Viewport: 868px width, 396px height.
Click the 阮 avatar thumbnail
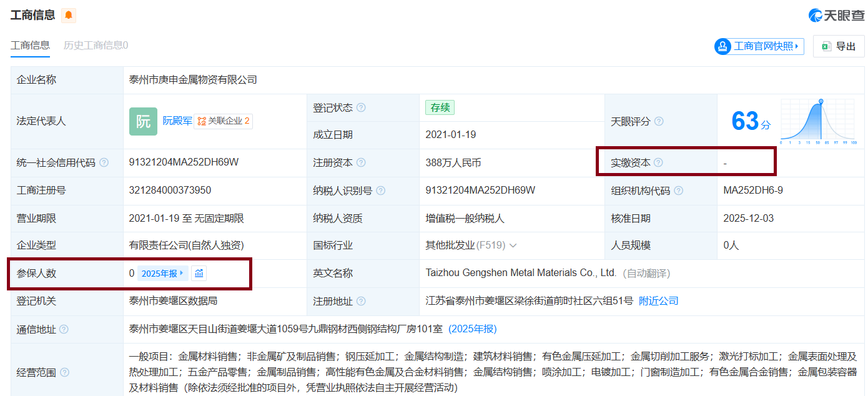click(x=143, y=121)
